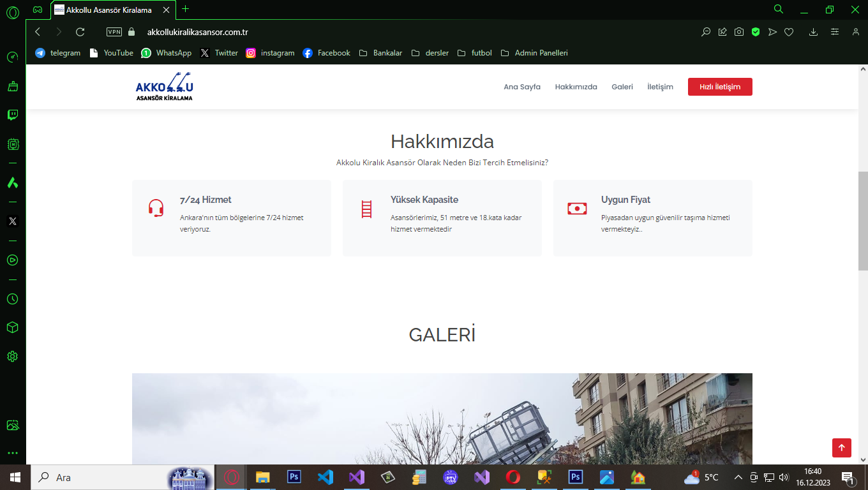Go to the Galeri menu item
Viewport: 868px width, 490px height.
click(x=622, y=87)
